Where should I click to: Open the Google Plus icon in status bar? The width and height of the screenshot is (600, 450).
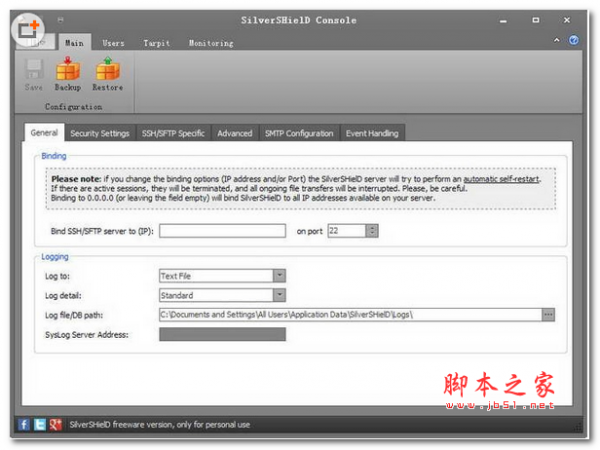[x=55, y=424]
